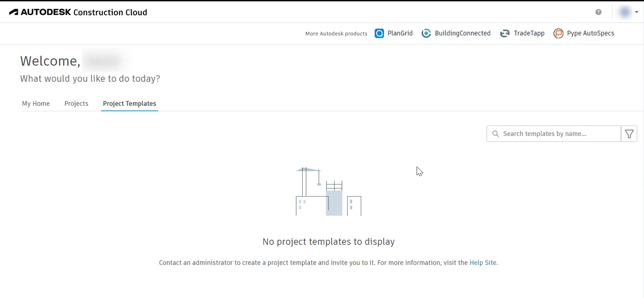Click the BuildingConnected label text
The width and height of the screenshot is (644, 298).
[x=462, y=33]
